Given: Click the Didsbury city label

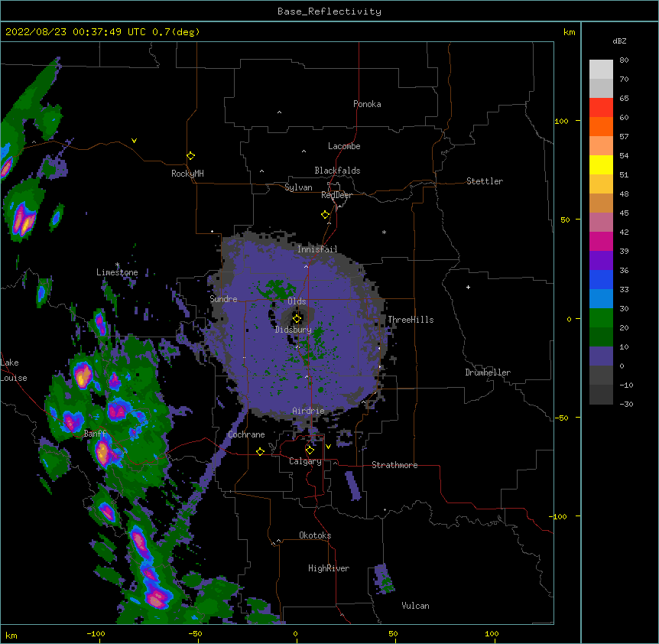Looking at the screenshot, I should pos(294,330).
